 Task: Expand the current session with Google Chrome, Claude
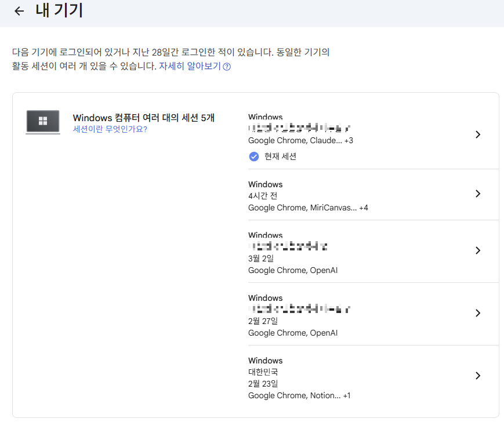point(478,134)
